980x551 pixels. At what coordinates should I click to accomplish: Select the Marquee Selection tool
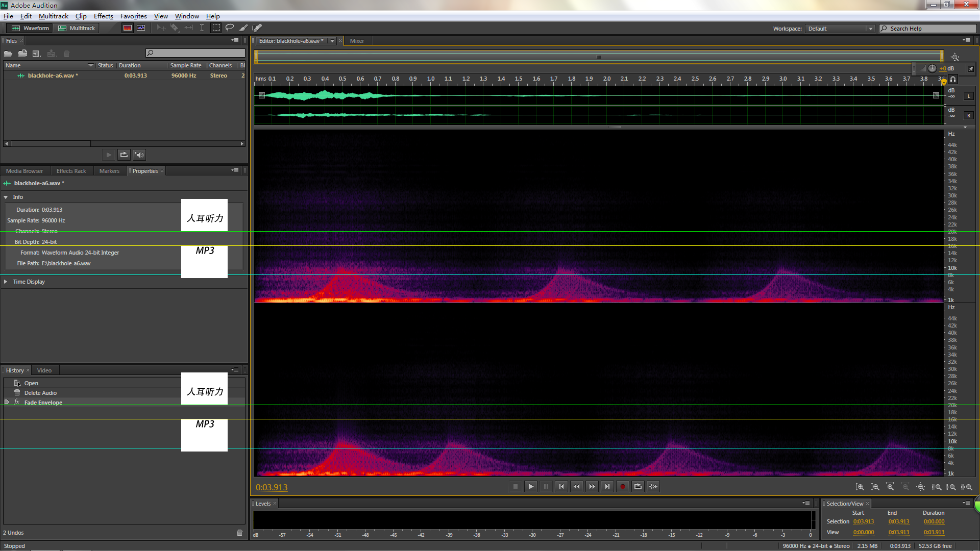click(x=216, y=28)
